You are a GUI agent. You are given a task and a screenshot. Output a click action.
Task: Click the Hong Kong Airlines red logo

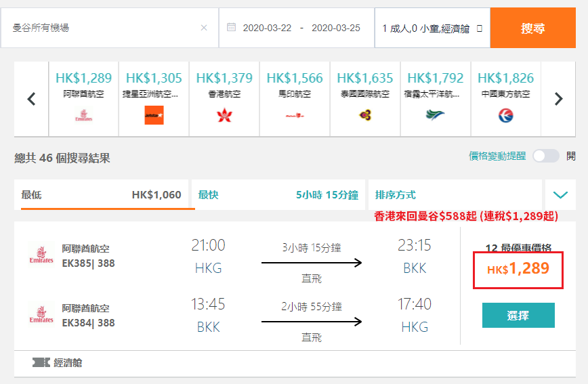(x=224, y=115)
